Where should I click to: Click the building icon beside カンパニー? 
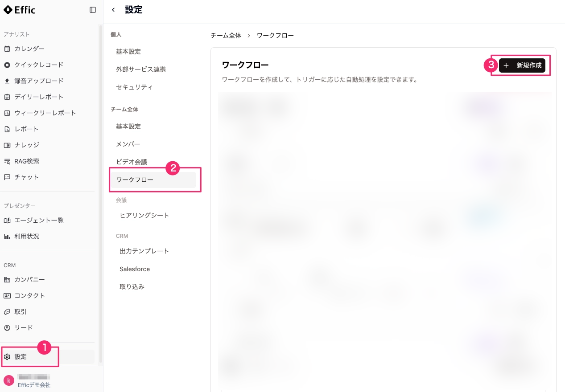click(7, 279)
